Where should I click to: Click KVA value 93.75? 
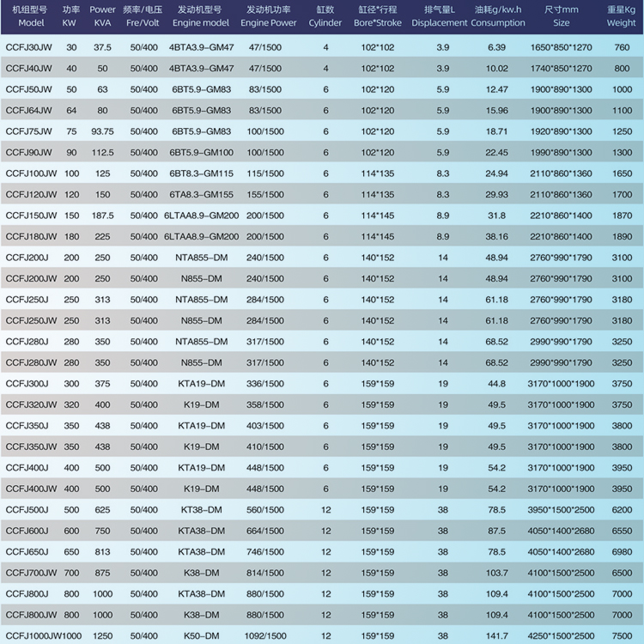tap(102, 131)
